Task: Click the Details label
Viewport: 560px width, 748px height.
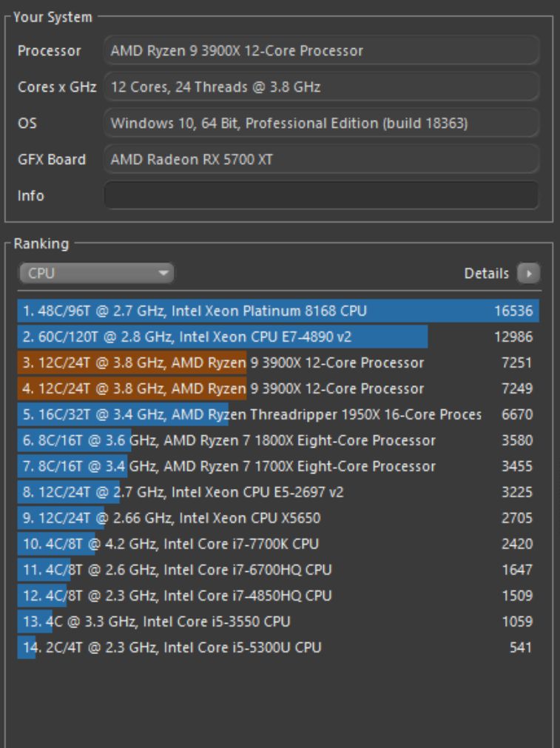Action: click(487, 273)
